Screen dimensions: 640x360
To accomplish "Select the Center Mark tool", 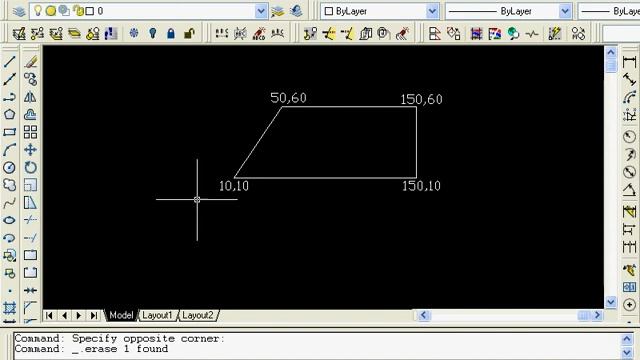I will coord(629,305).
